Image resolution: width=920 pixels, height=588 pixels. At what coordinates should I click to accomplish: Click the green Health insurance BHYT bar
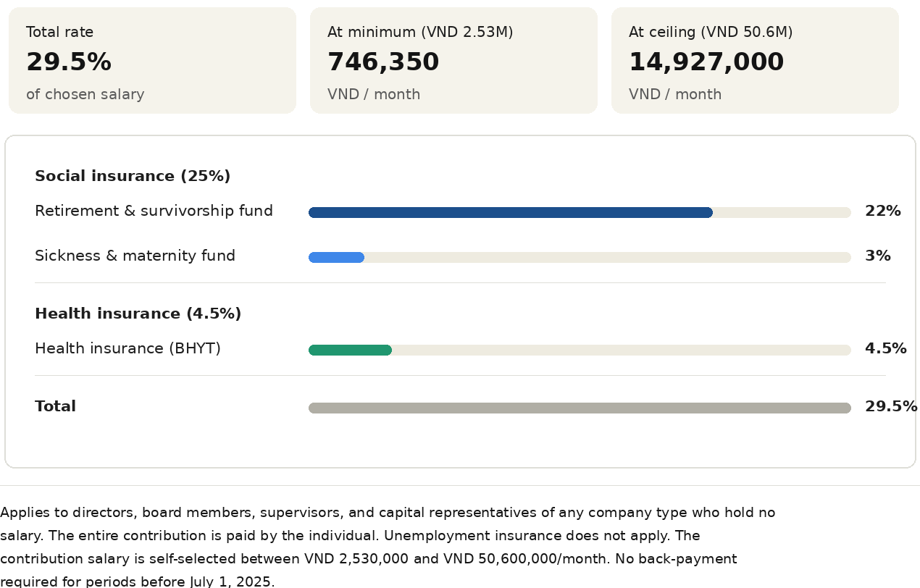(580, 350)
